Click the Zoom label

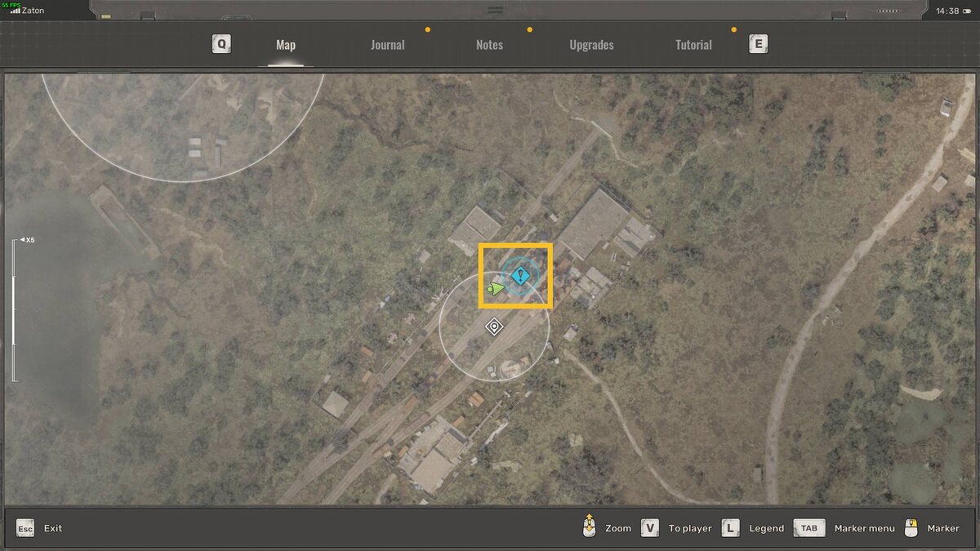coord(618,528)
